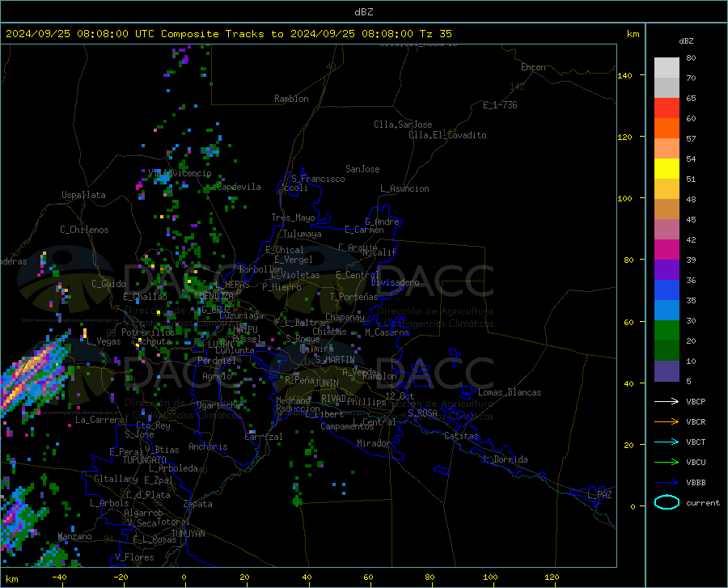
Task: Click the TUNUYAN map label
Action: pos(188,534)
